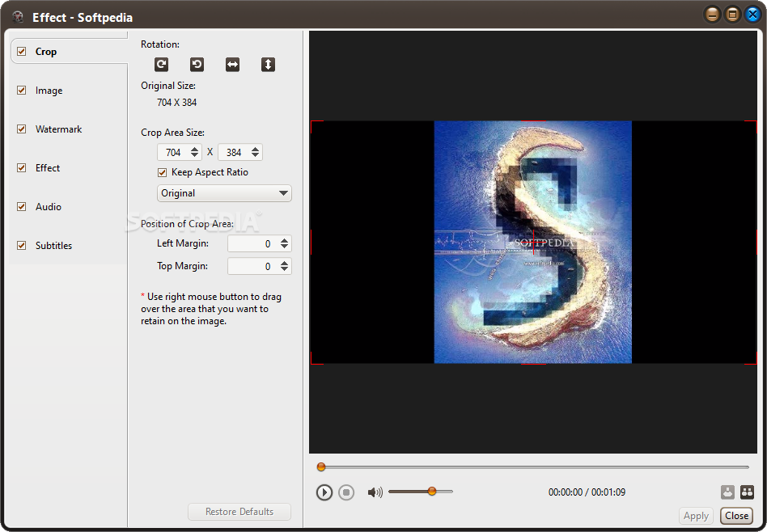Increase Left Margin with up arrow
The image size is (767, 532).
pos(284,240)
